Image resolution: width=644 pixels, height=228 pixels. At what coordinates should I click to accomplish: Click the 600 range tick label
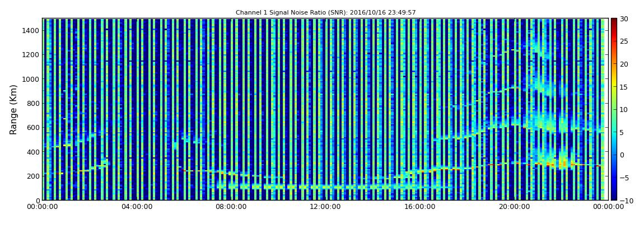(x=33, y=127)
